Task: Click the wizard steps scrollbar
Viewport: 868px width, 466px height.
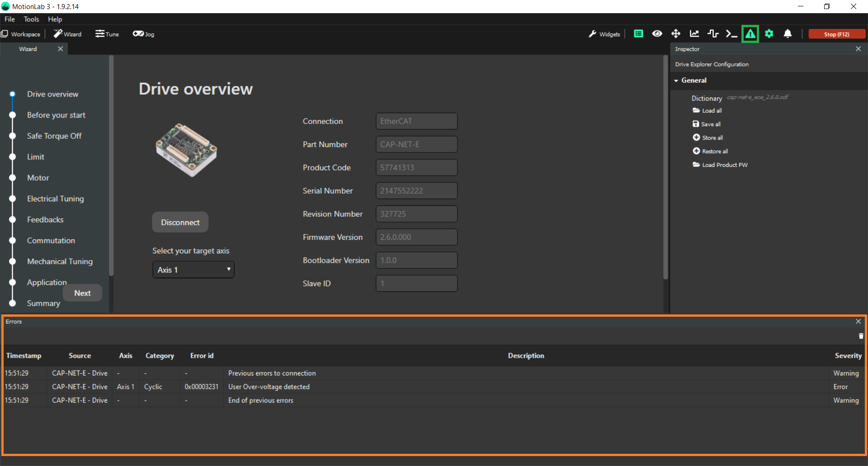Action: [111, 166]
